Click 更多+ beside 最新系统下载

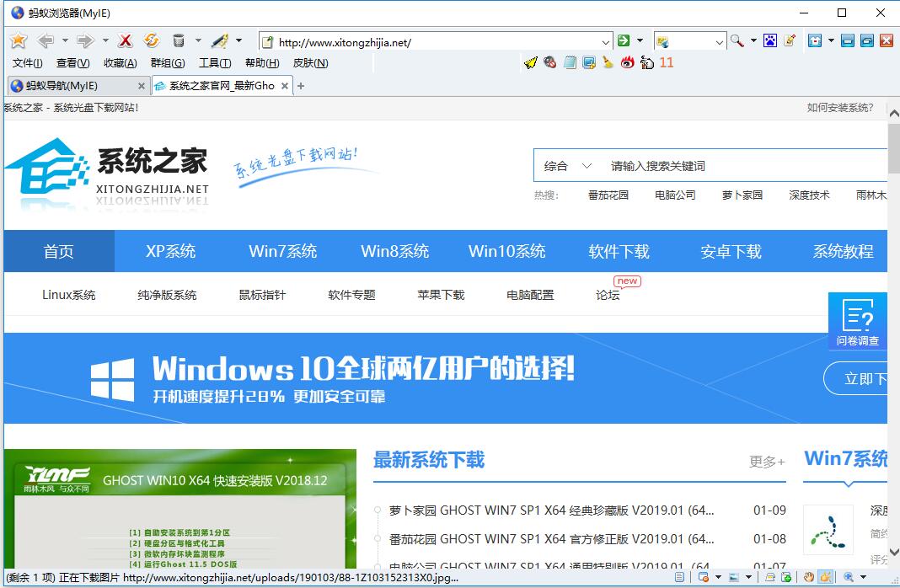point(767,462)
